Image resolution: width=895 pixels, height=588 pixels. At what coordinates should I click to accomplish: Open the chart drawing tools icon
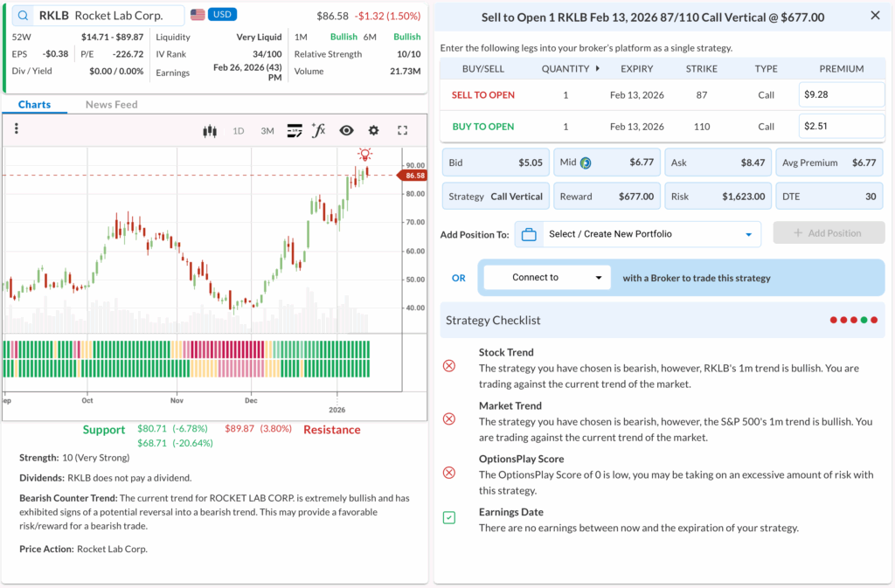tap(295, 131)
